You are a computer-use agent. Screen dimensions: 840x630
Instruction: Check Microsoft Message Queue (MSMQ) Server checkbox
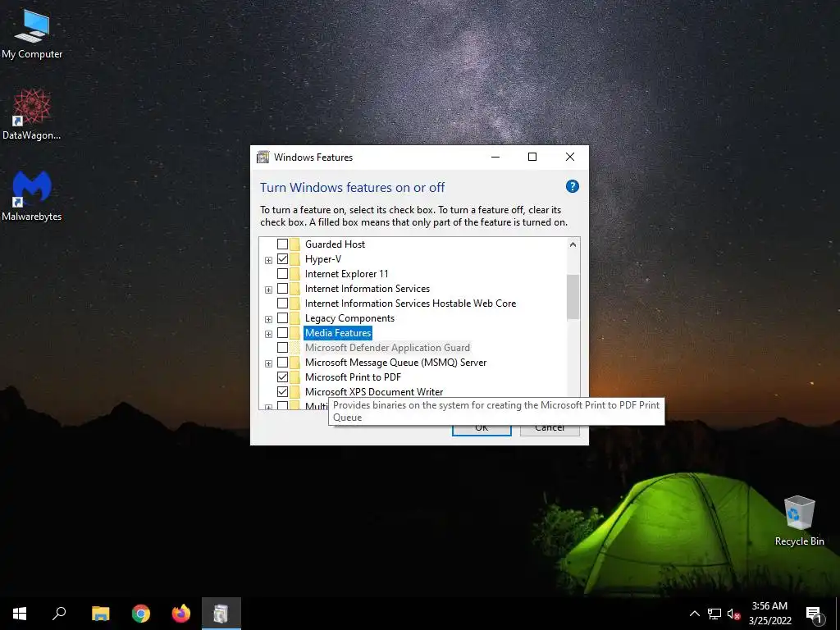282,362
